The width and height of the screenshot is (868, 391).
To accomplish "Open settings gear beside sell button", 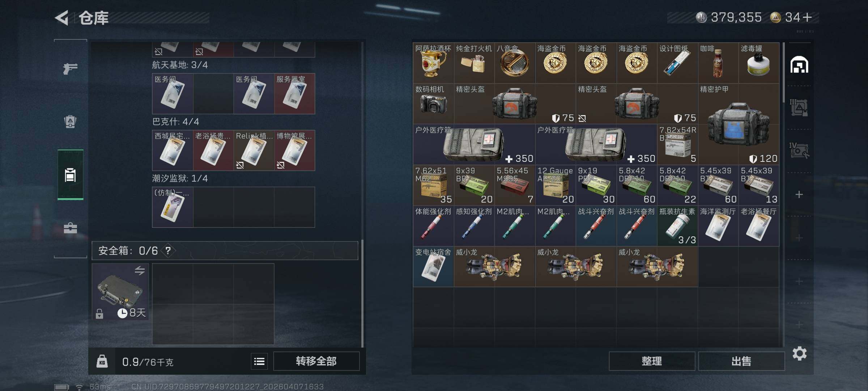I will click(799, 353).
